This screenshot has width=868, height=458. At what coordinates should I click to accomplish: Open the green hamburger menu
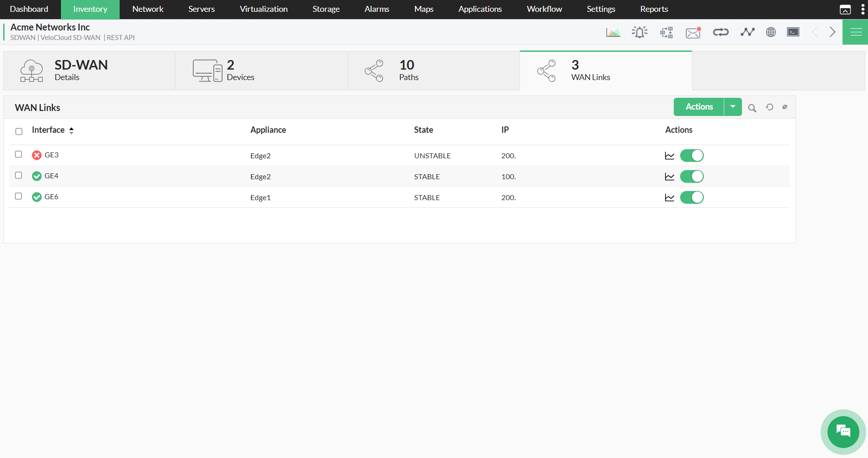click(856, 32)
